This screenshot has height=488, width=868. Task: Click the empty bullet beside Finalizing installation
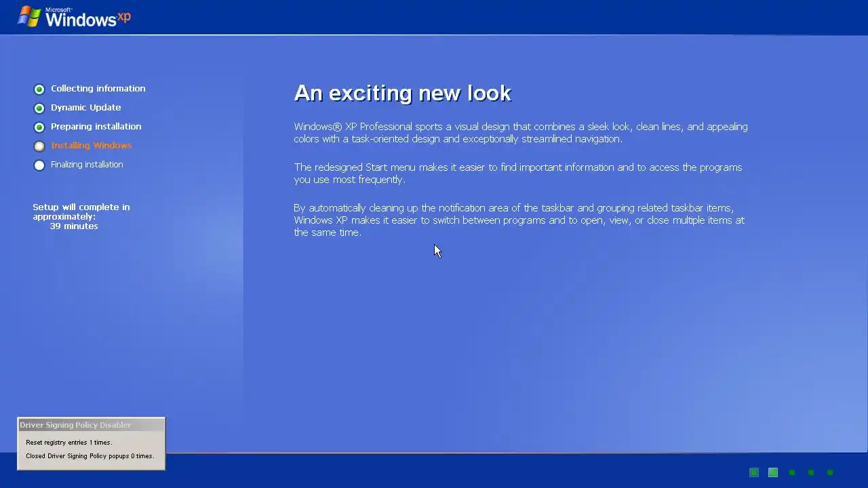(39, 165)
